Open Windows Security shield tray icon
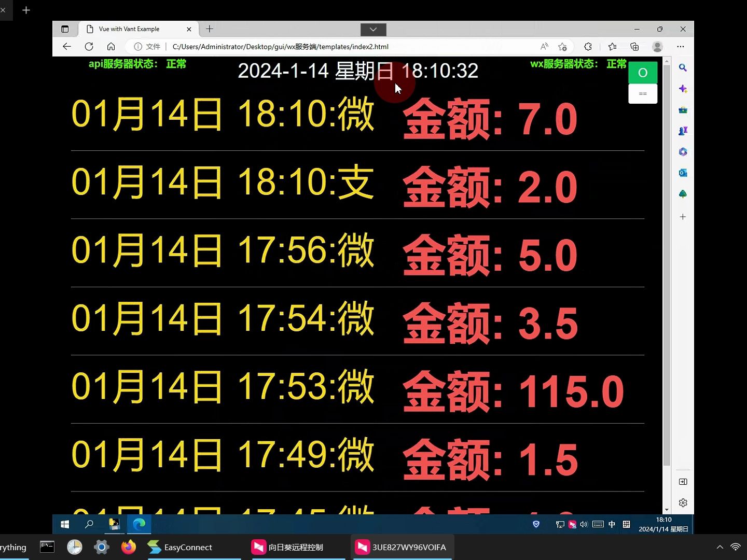The width and height of the screenshot is (747, 560). (536, 524)
